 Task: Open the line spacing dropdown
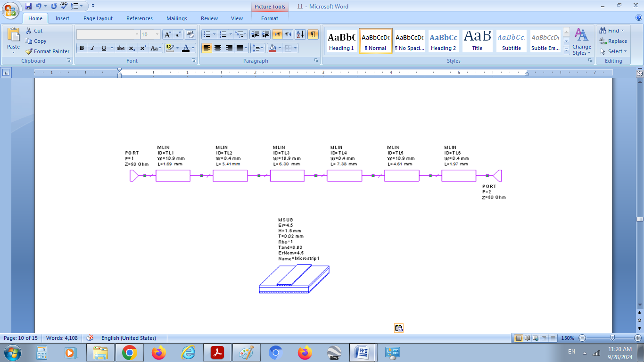coord(257,48)
